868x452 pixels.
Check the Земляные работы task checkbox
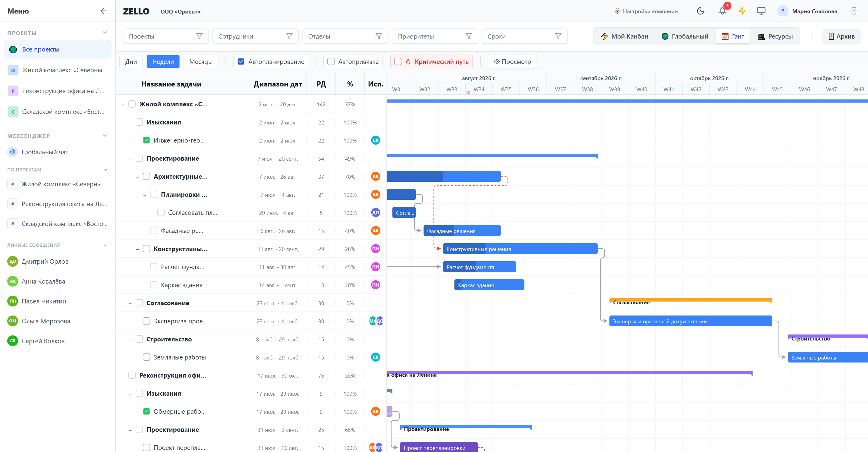(146, 357)
